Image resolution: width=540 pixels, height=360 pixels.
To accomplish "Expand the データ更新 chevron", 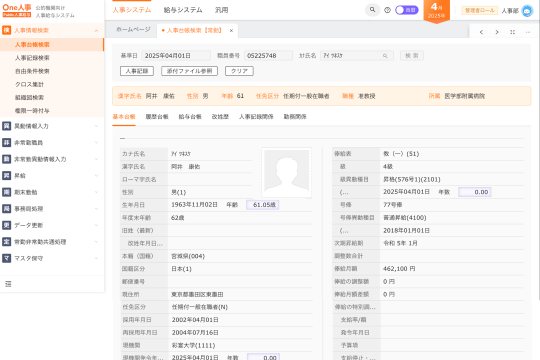I will [96, 225].
